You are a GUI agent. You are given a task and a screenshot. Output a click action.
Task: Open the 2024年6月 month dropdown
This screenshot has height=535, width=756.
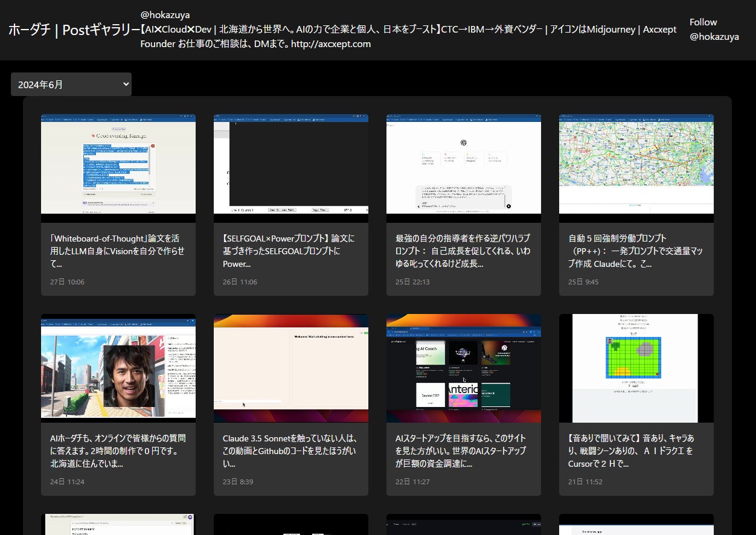(x=71, y=85)
